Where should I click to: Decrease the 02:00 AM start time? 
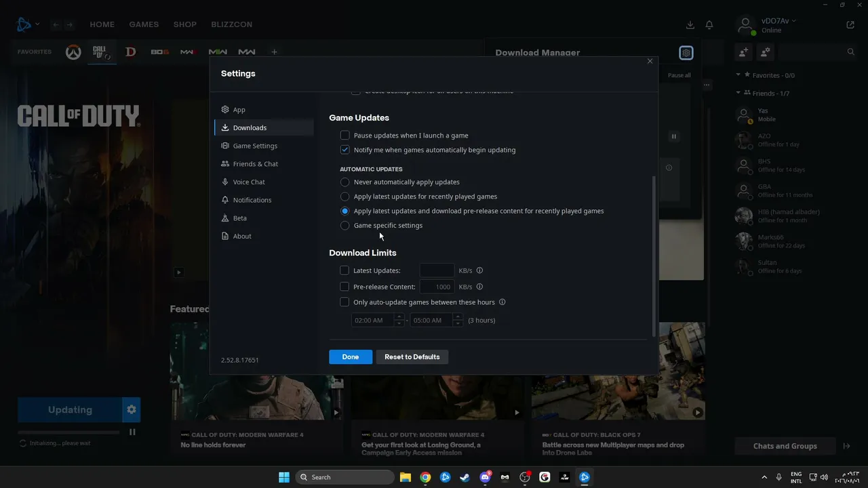pyautogui.click(x=399, y=323)
